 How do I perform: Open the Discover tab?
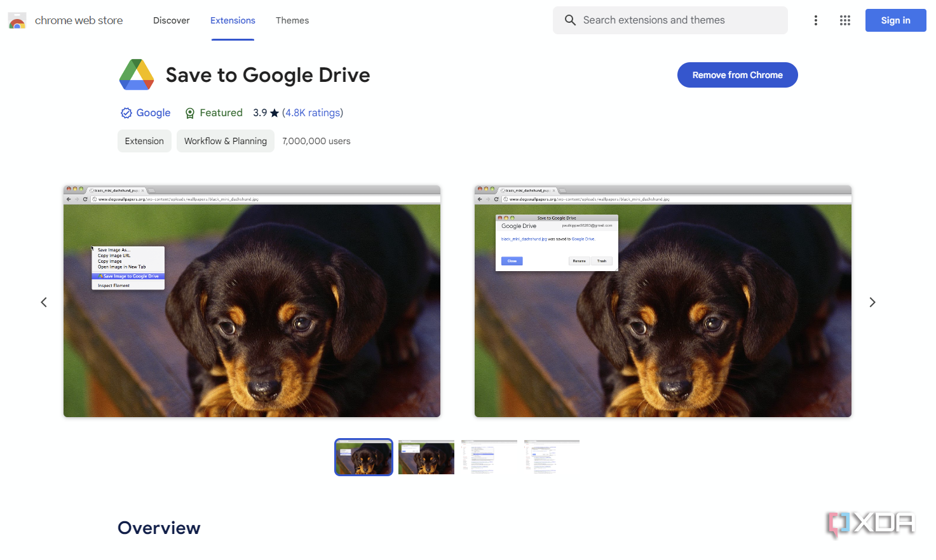coord(172,20)
